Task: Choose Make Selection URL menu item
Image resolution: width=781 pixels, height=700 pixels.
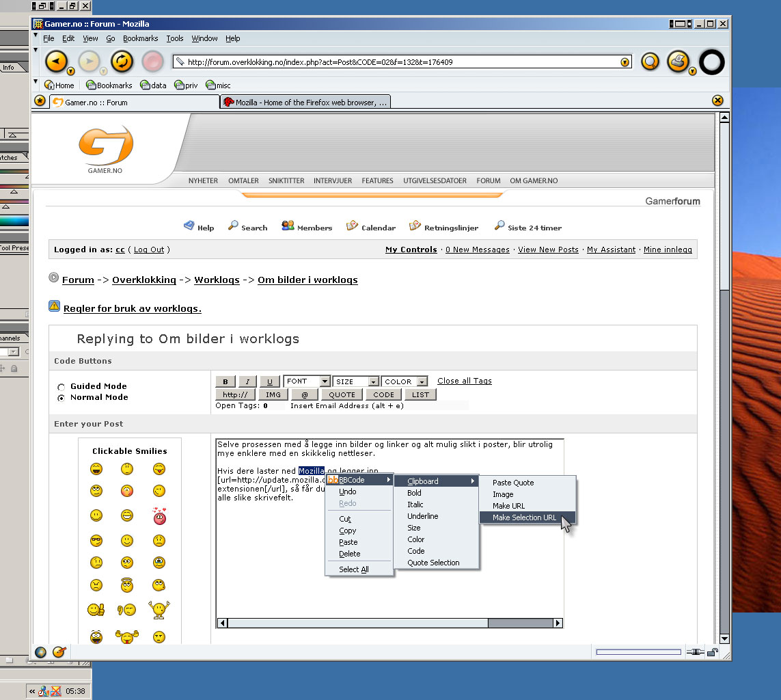Action: coord(527,517)
